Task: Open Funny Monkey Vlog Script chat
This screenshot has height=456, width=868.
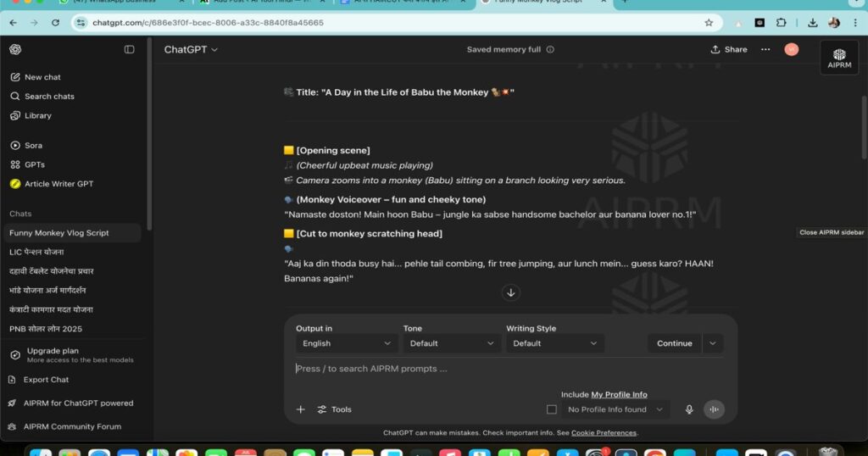Action: click(x=73, y=233)
